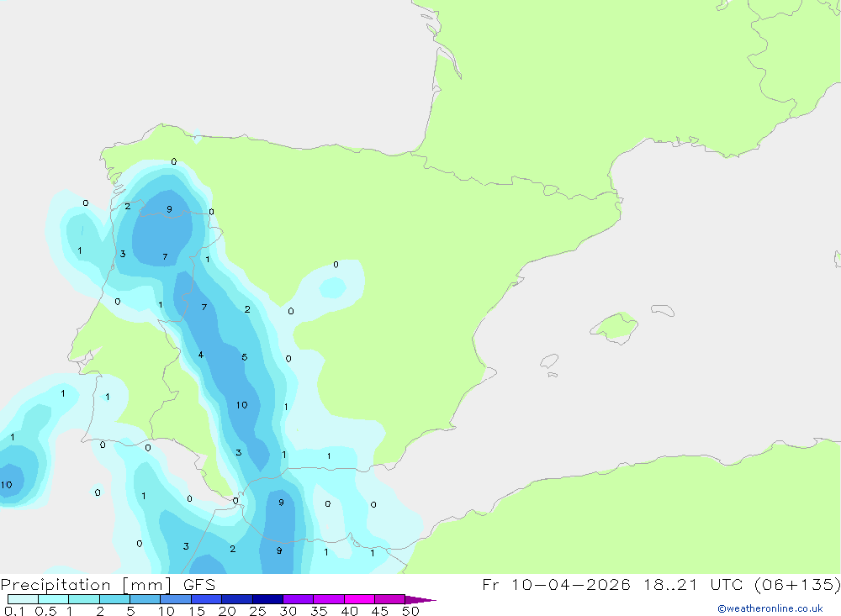Select the violet 30–35 mm legend swatch

pyautogui.click(x=299, y=599)
